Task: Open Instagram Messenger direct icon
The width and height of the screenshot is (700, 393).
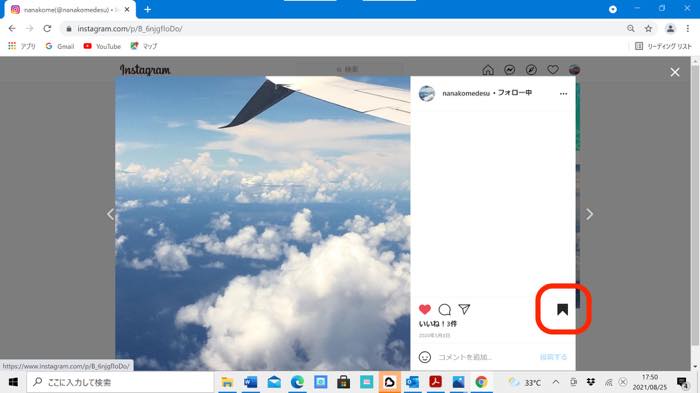Action: [x=509, y=70]
